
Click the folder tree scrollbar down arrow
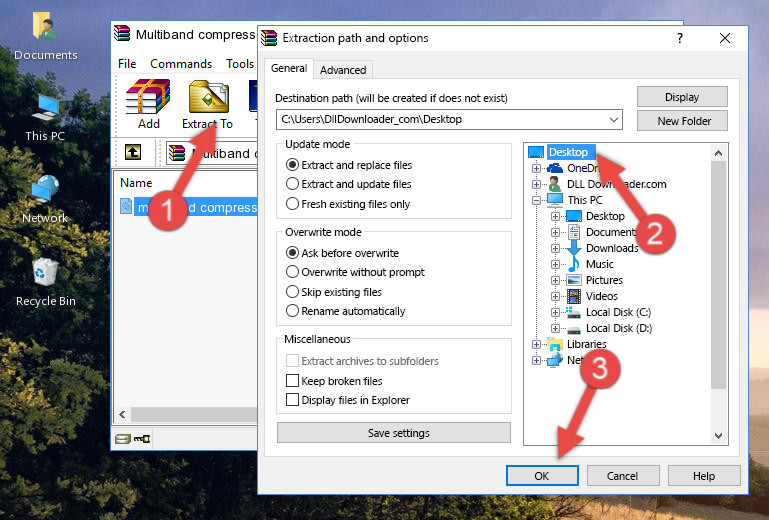coord(718,435)
